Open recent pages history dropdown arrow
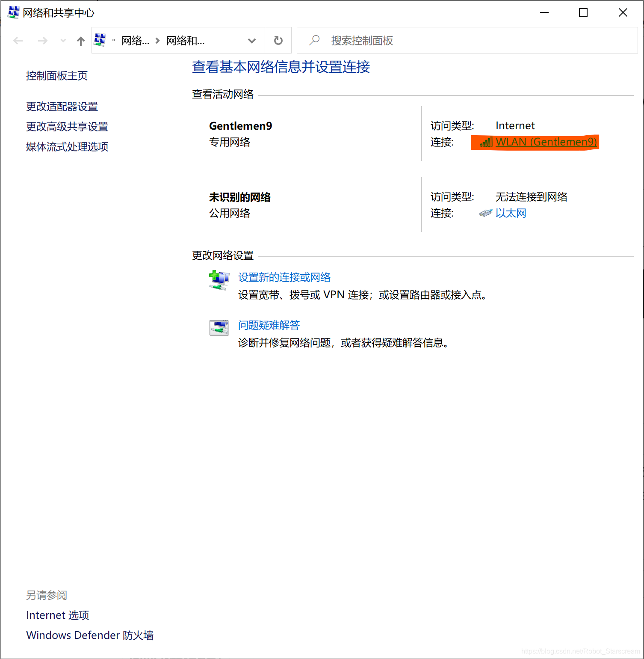The image size is (644, 659). pyautogui.click(x=62, y=40)
